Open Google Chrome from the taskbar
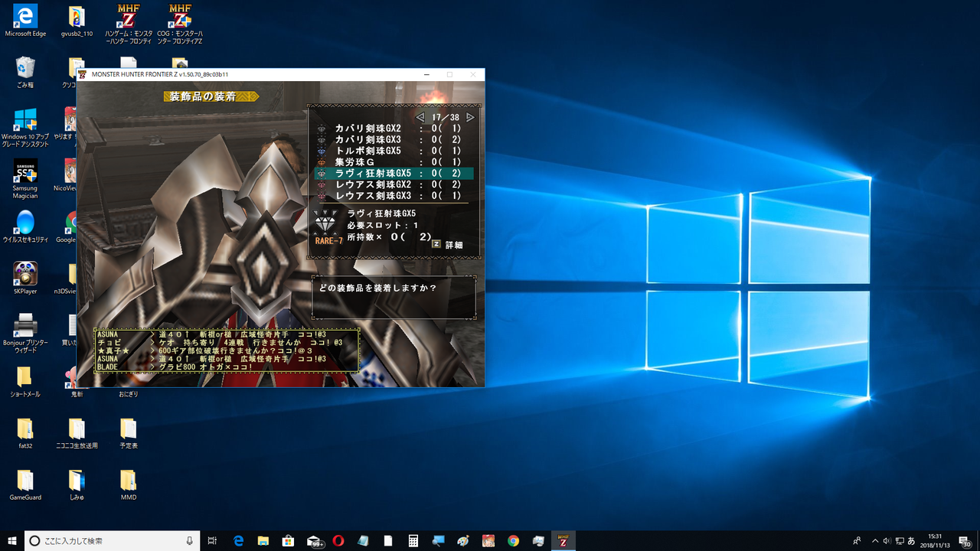Viewport: 980px width, 551px height. click(513, 541)
